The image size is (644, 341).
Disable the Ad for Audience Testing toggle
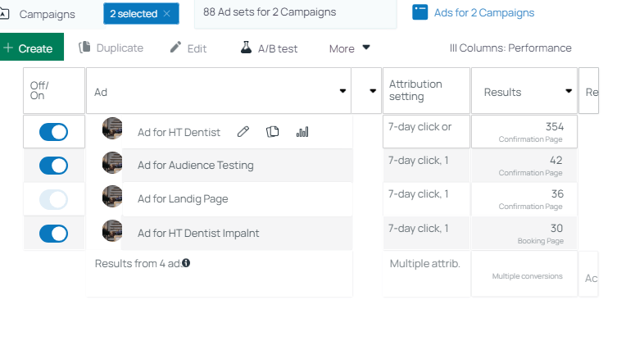click(54, 166)
